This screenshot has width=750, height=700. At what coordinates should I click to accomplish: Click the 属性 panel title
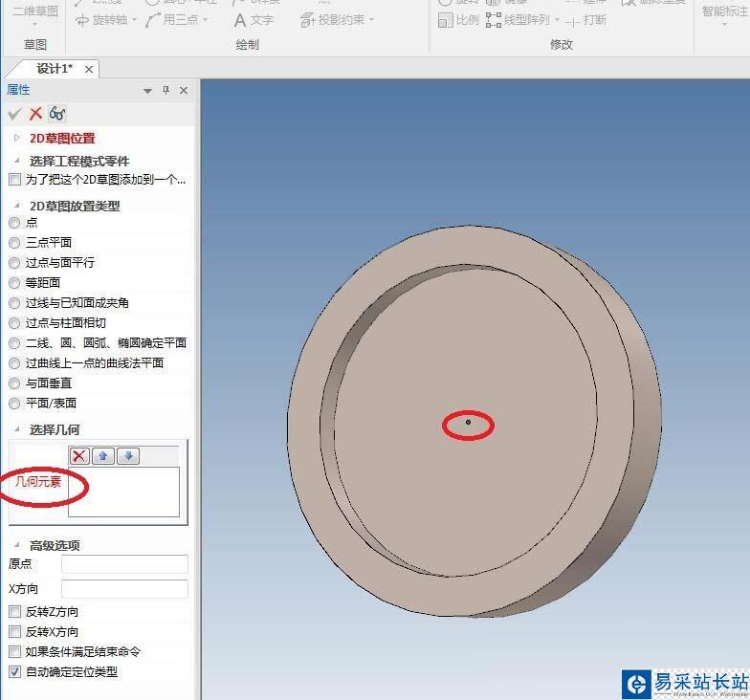[18, 90]
